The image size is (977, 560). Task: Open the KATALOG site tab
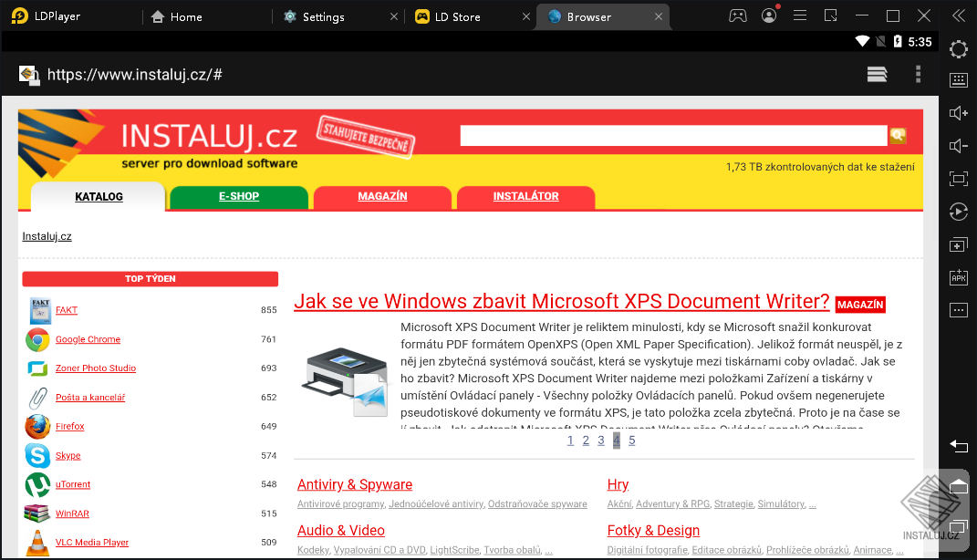[x=99, y=197]
